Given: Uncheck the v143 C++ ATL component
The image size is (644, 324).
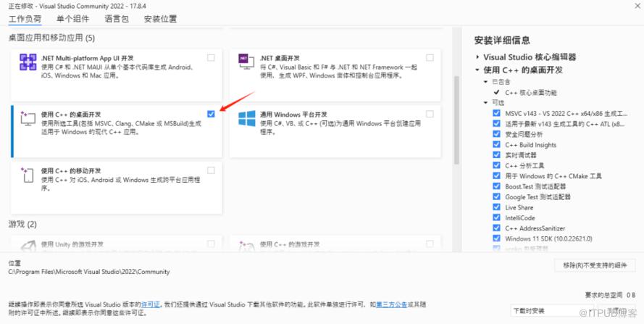Looking at the screenshot, I should tap(496, 123).
